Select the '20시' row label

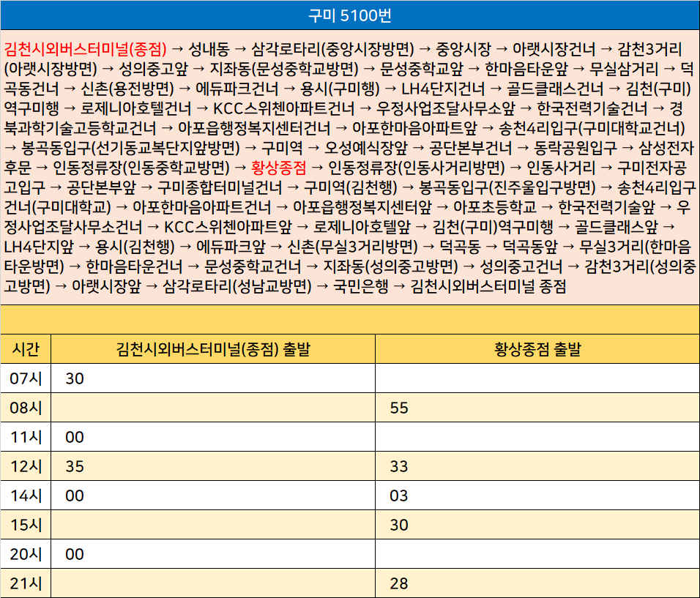(x=26, y=554)
